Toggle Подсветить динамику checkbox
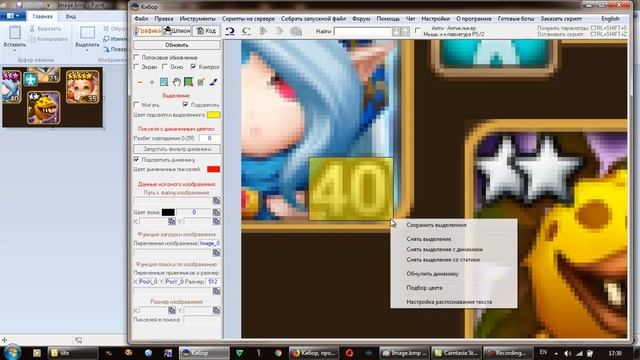Screen dimensions: 640x360 click(137, 160)
